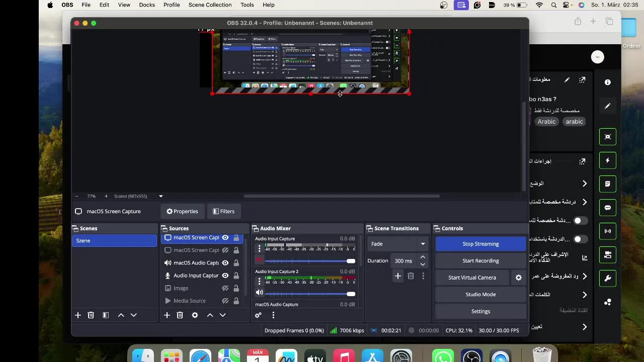Show the Media Source
The width and height of the screenshot is (644, 362).
click(225, 301)
